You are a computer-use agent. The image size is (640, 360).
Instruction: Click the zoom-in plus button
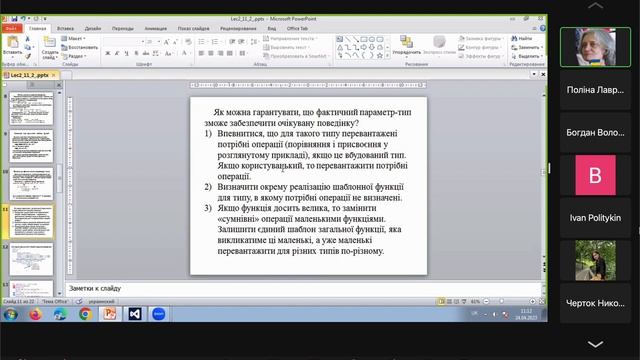532,302
